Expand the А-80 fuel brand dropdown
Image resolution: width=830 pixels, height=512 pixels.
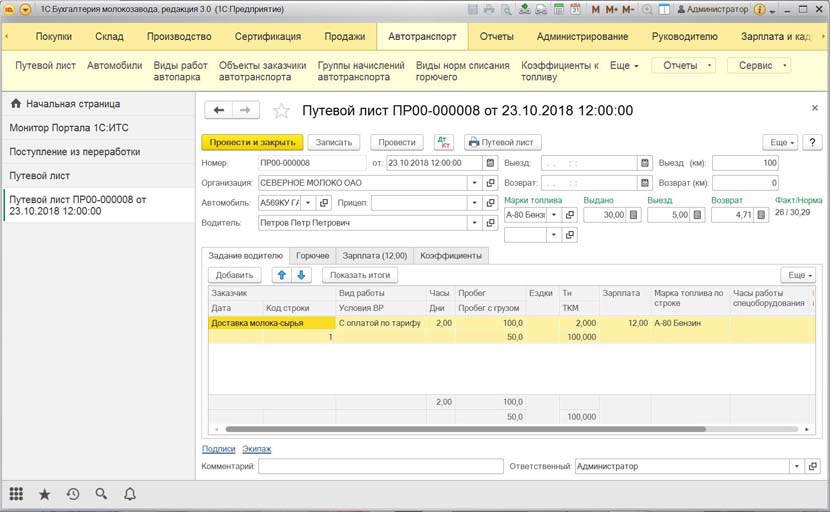(554, 215)
